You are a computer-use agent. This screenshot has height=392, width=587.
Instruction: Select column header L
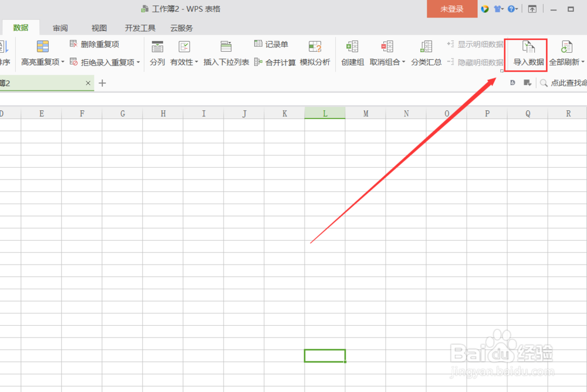pos(325,113)
